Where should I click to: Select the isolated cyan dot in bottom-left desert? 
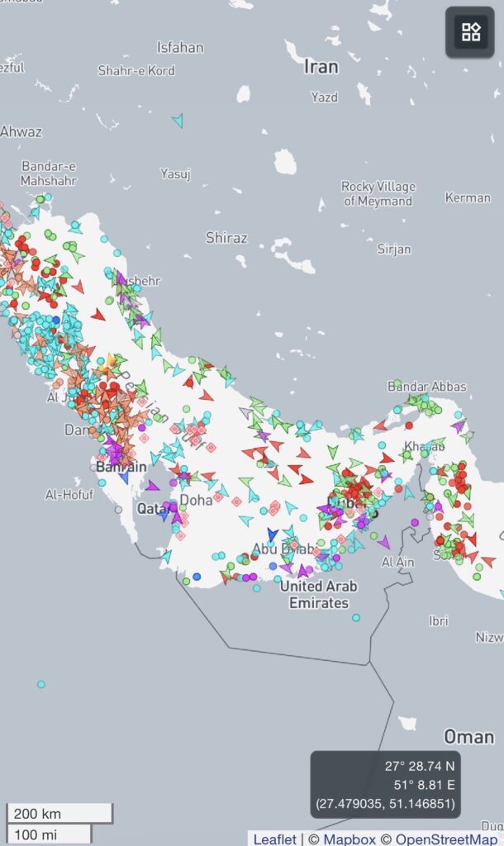(x=40, y=684)
